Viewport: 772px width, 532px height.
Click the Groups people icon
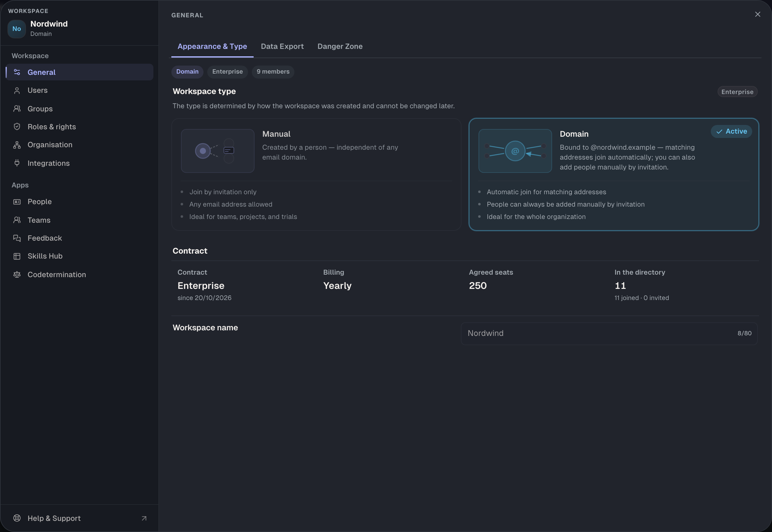click(17, 109)
